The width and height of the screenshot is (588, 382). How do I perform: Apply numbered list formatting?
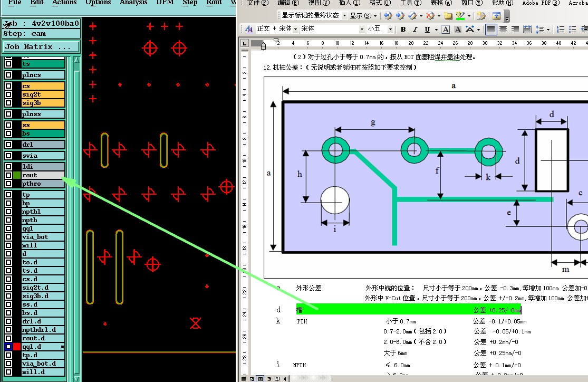click(x=561, y=29)
